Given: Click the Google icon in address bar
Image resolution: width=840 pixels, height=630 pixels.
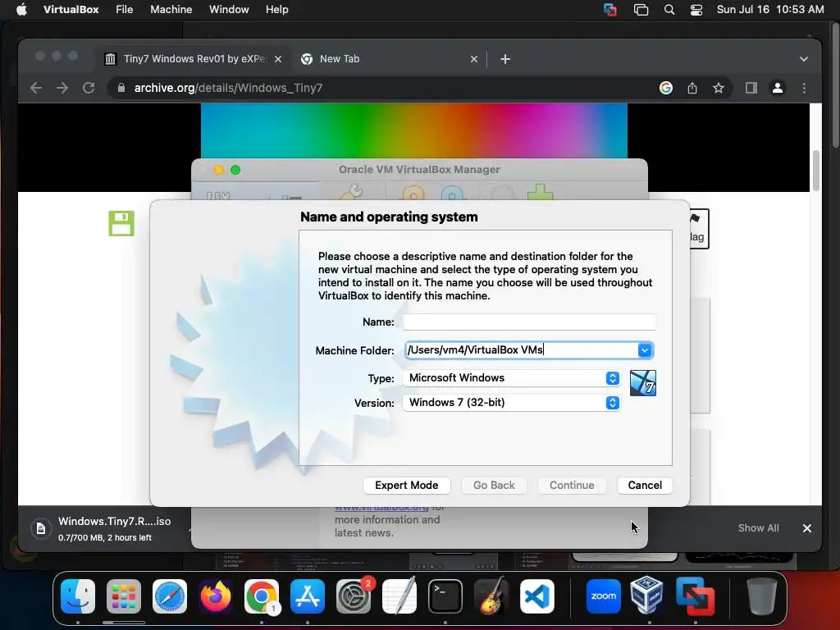Looking at the screenshot, I should 666,88.
